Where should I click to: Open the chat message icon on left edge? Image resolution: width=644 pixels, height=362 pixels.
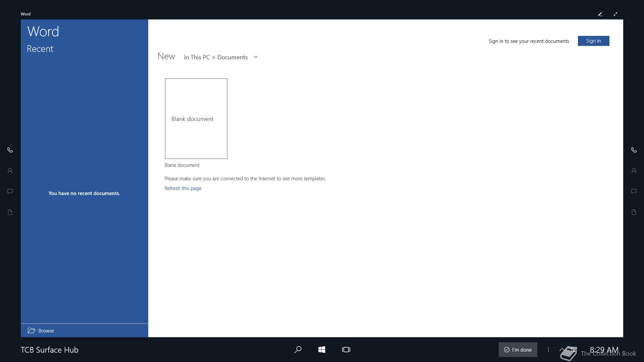point(10,191)
